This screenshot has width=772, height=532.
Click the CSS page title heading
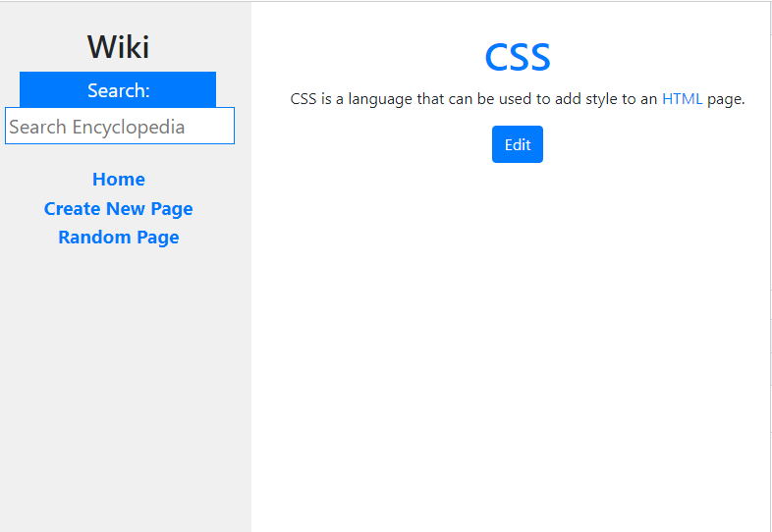click(518, 58)
